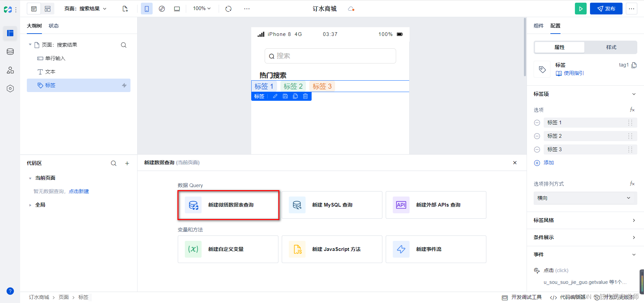Click the fx binding icon beside 选项
This screenshot has width=644, height=303.
632,110
